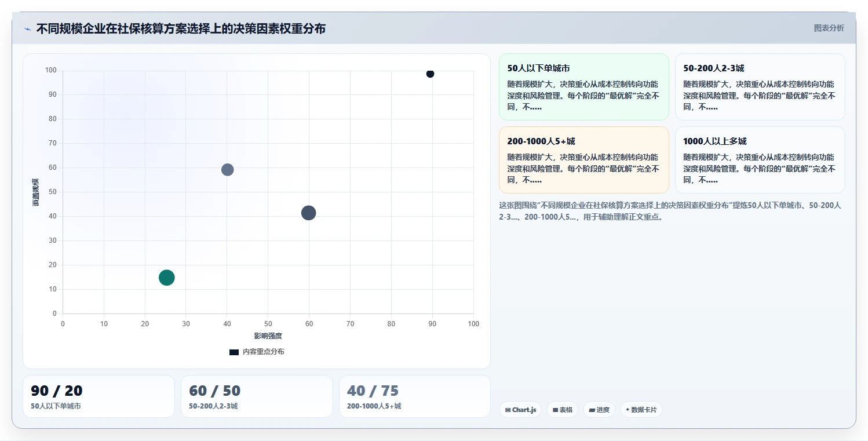868x441 pixels.
Task: Click the 影响强度 x-axis label
Action: [268, 336]
